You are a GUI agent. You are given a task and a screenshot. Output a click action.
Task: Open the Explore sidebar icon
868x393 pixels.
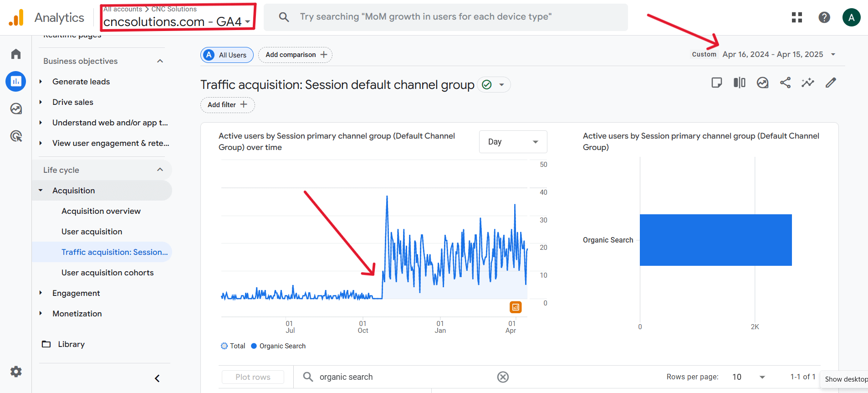click(x=16, y=109)
